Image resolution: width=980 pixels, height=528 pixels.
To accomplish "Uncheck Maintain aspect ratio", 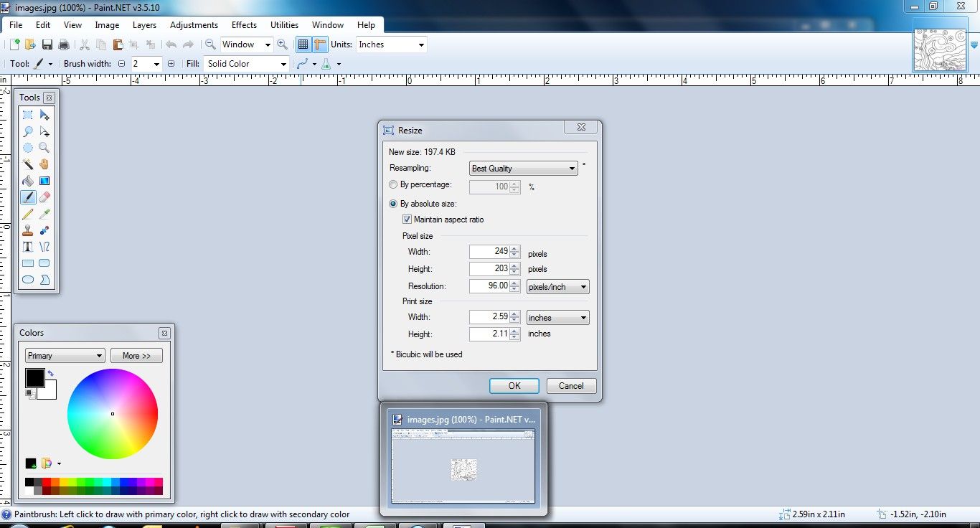I will (407, 220).
